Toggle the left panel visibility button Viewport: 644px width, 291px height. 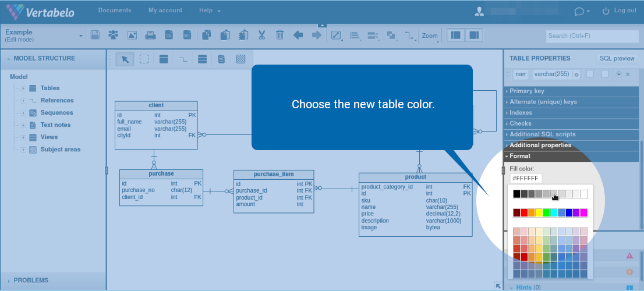click(x=455, y=36)
